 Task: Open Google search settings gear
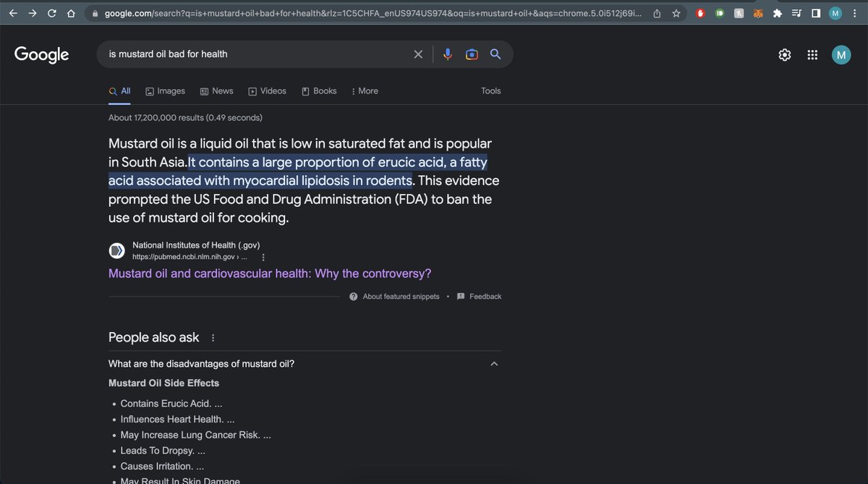pyautogui.click(x=785, y=55)
